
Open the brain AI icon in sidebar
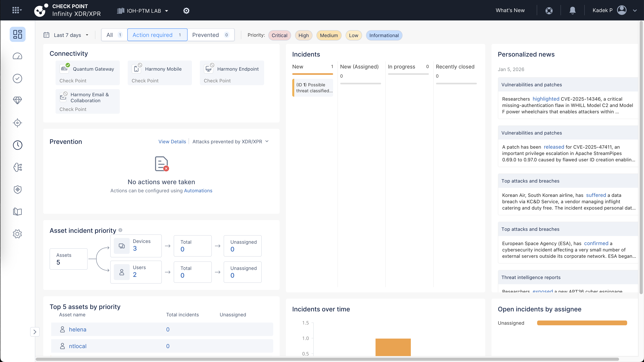17,167
